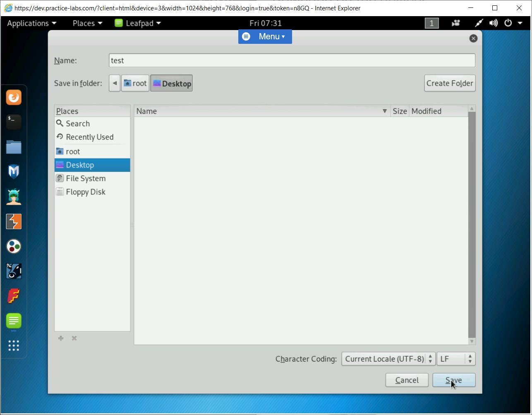This screenshot has height=415, width=532.
Task: Click the green Leafpad dock icon
Action: coord(14,322)
